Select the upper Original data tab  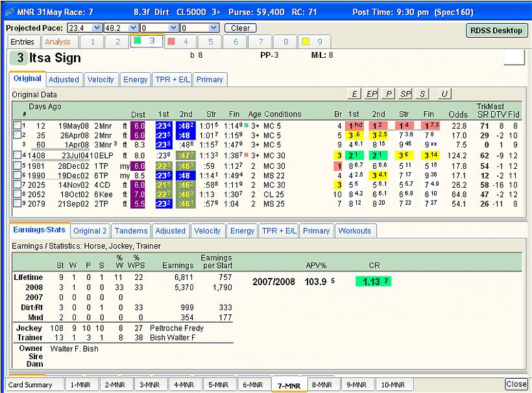click(x=27, y=79)
